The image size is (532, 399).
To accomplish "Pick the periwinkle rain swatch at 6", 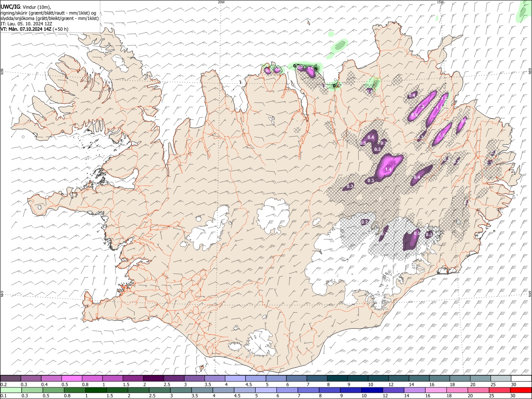I will tap(286, 390).
